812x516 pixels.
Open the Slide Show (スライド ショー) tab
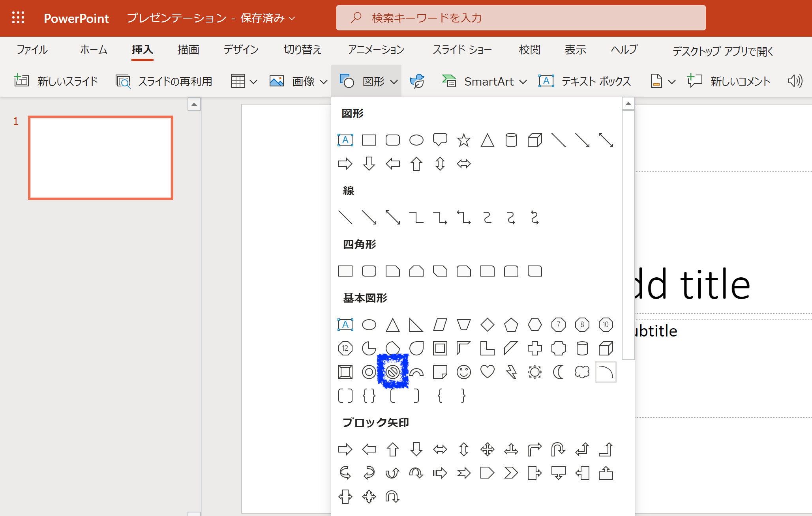point(462,50)
